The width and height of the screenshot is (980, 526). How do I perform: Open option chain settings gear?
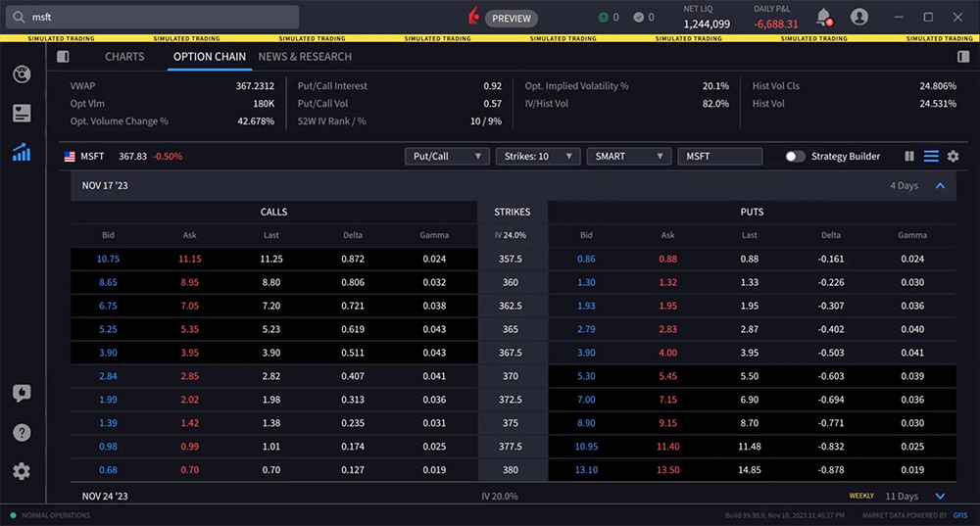(x=954, y=156)
